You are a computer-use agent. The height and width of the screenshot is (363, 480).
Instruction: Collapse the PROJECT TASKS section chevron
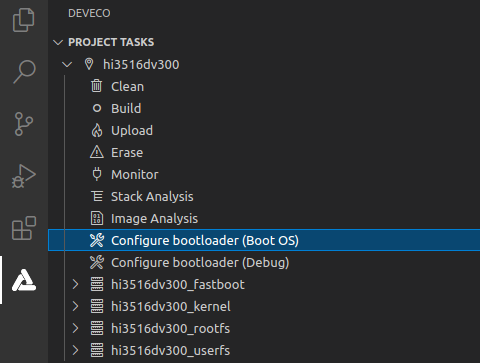58,42
